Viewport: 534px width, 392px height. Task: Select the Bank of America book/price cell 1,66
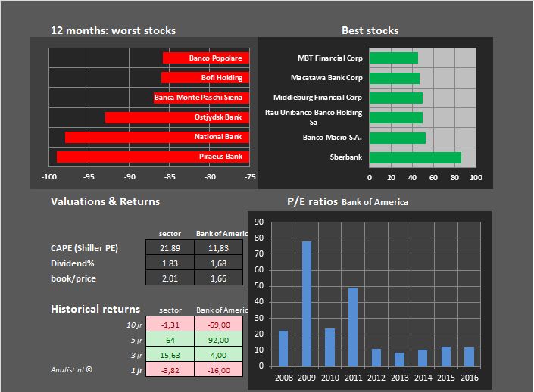(219, 278)
